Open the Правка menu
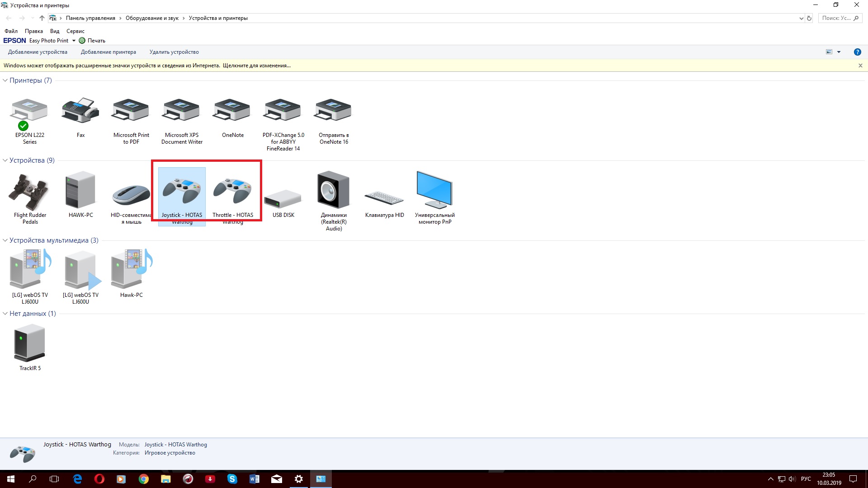 tap(34, 31)
